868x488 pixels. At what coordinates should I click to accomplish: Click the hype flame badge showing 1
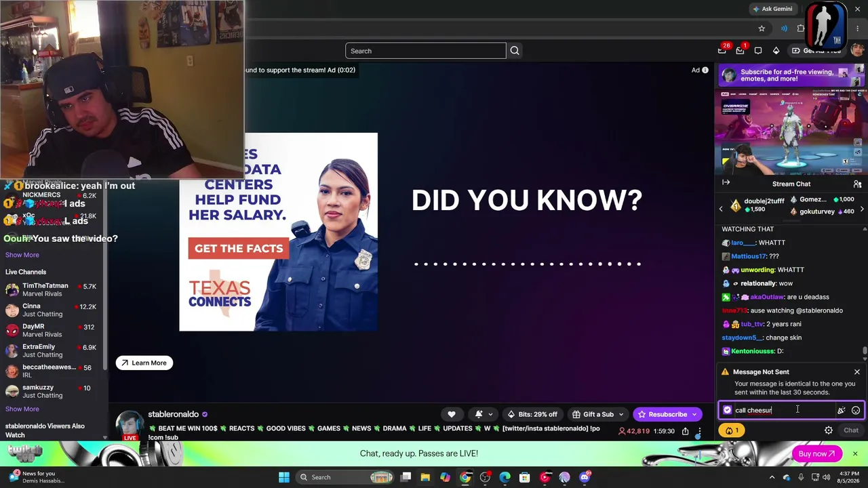click(732, 430)
